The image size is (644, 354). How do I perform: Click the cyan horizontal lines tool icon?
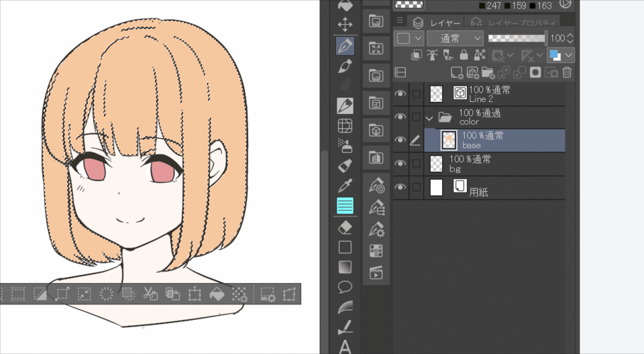(x=345, y=206)
